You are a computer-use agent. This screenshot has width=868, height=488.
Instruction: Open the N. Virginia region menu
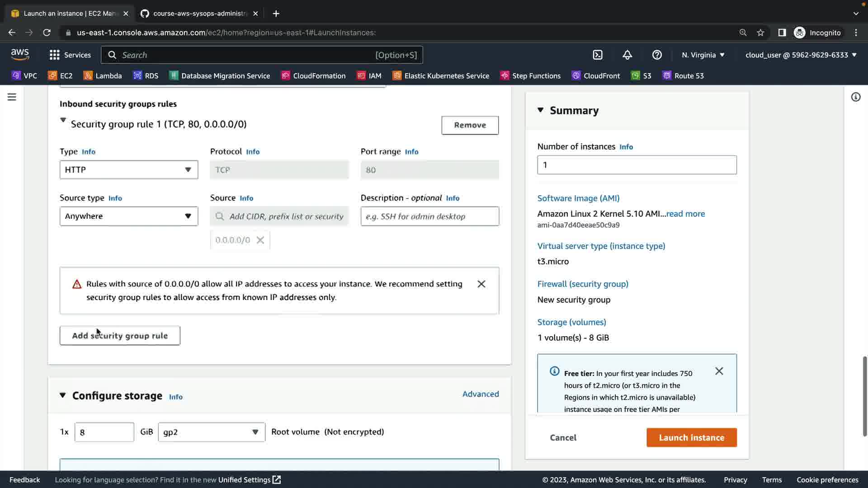703,55
